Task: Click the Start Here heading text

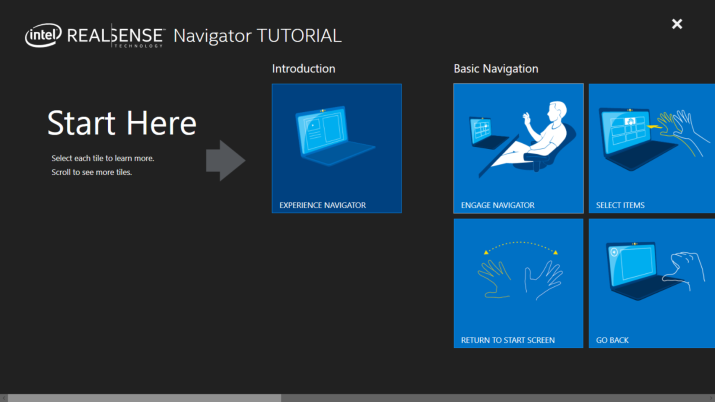Action: [122, 123]
